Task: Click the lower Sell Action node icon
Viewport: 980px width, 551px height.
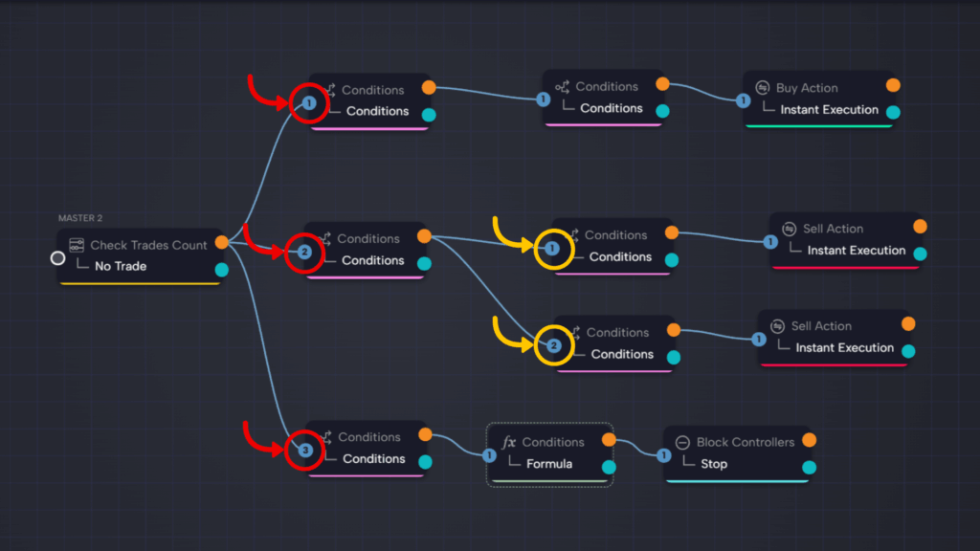Action: click(x=778, y=326)
